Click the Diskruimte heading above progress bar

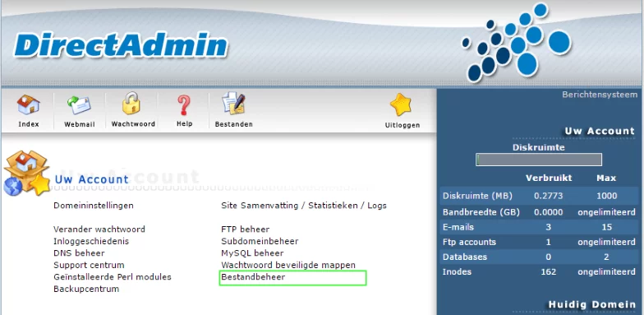539,147
